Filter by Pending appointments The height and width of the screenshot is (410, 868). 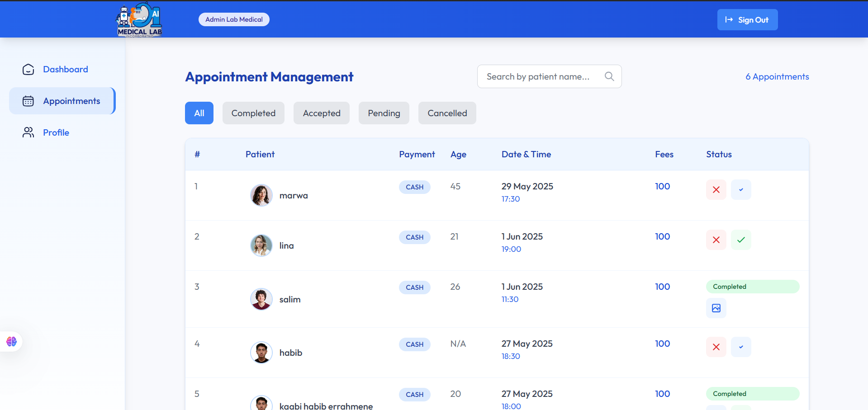pyautogui.click(x=384, y=113)
